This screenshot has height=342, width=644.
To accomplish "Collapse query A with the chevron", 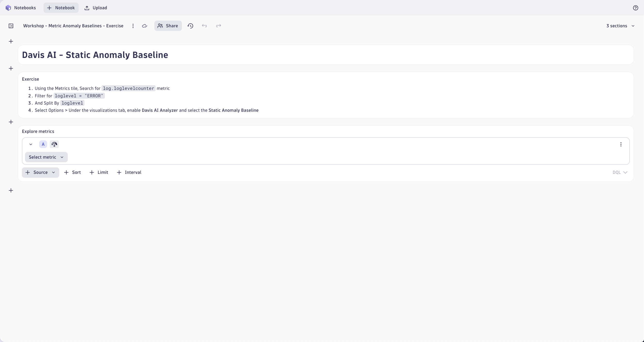I will pos(31,144).
